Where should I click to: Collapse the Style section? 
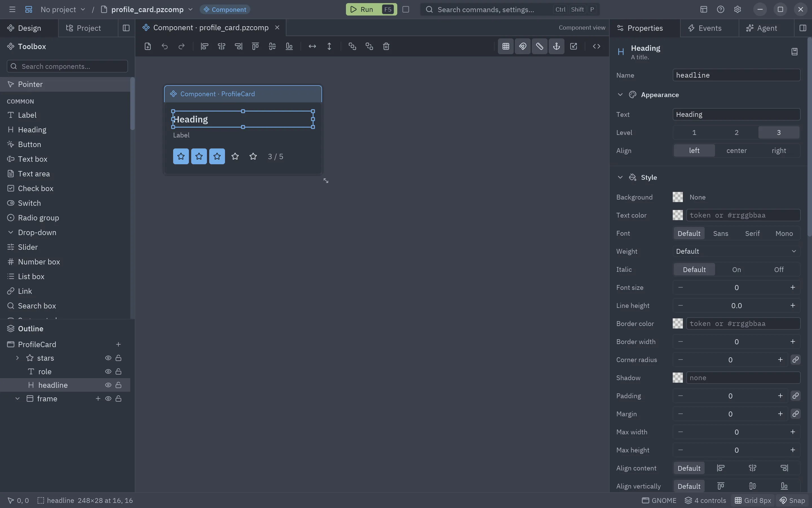620,178
